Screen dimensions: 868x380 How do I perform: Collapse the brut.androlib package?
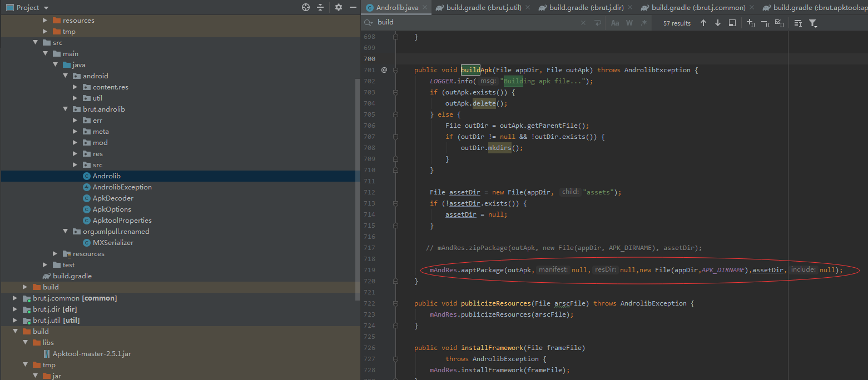click(x=65, y=109)
